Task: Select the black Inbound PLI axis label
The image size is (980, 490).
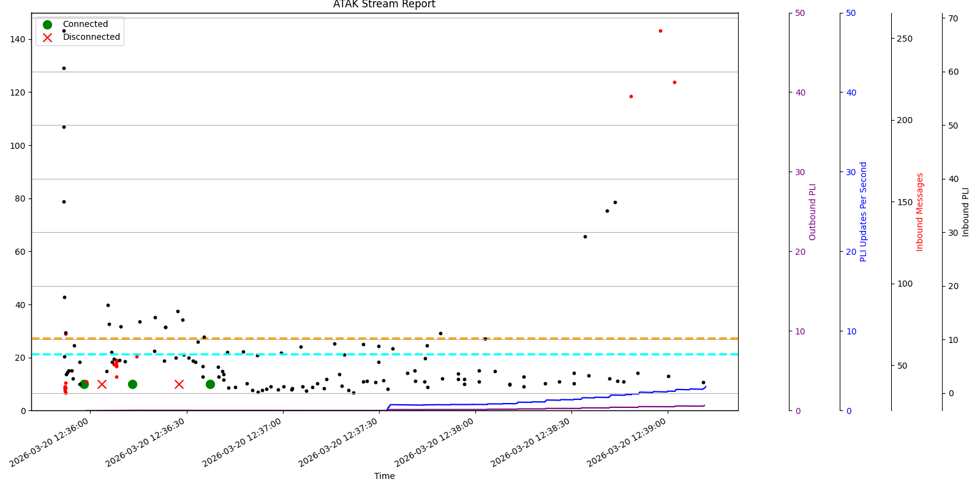Action: click(966, 212)
